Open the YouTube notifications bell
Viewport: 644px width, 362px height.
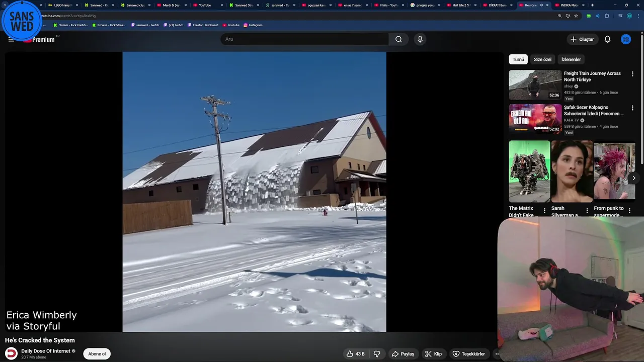[607, 39]
